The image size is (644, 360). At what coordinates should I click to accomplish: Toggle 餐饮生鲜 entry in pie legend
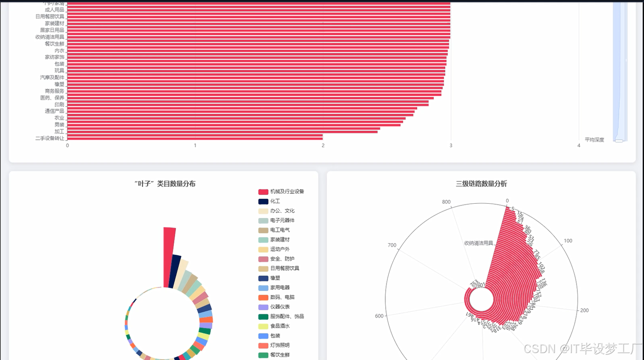tap(274, 355)
